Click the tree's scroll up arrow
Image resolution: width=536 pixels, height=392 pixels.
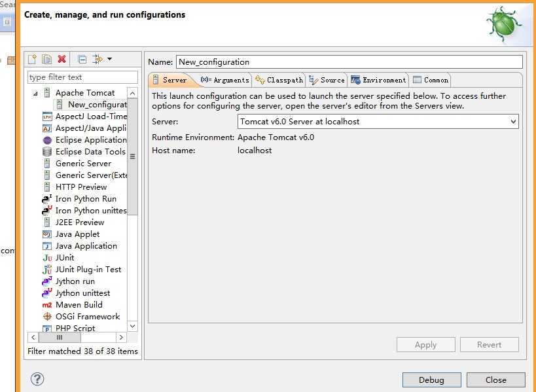point(133,93)
